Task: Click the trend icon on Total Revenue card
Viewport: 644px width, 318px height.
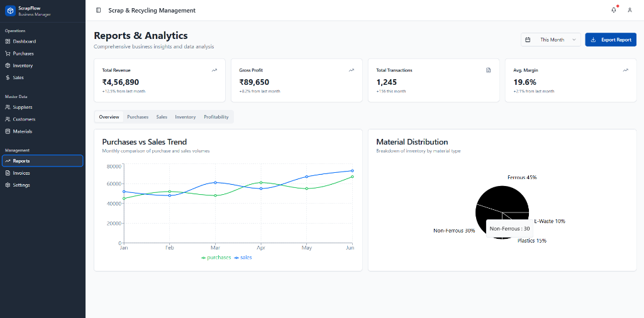Action: click(x=214, y=70)
